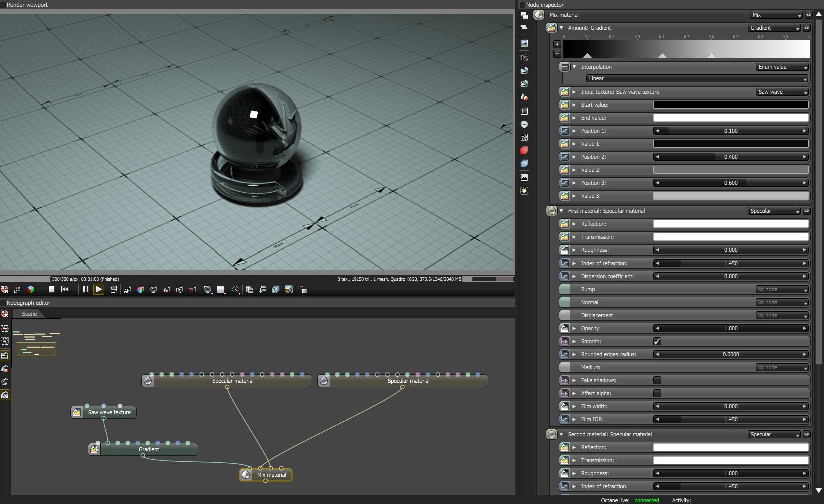This screenshot has height=504, width=824.
Task: Click the Position 2 slider
Action: [731, 157]
